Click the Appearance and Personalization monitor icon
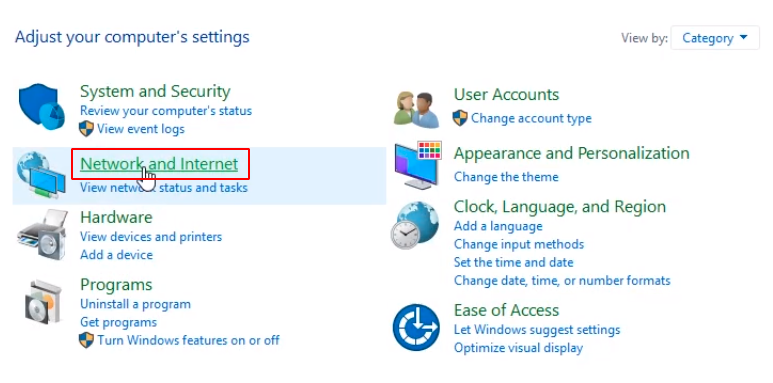The height and width of the screenshot is (383, 773). point(418,164)
